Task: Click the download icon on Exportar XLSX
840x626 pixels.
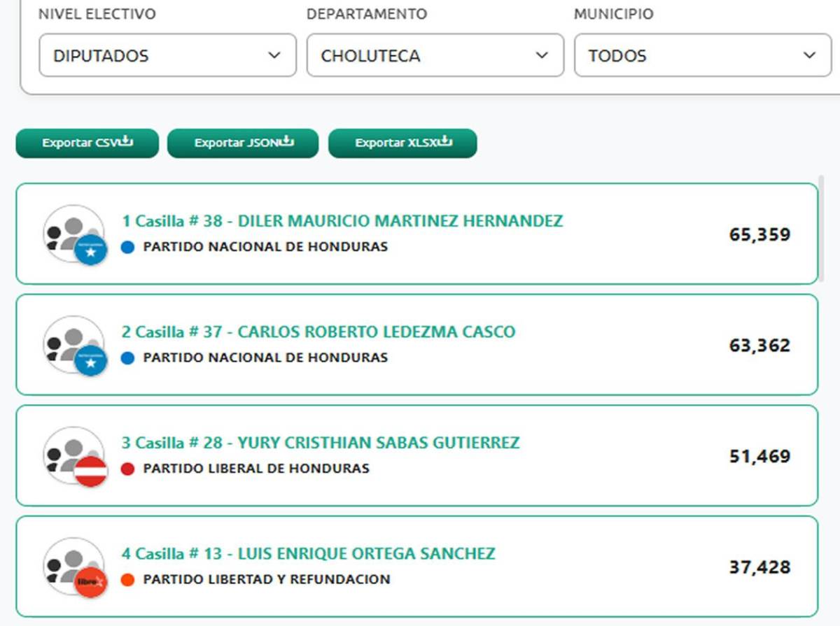Action: pos(445,142)
